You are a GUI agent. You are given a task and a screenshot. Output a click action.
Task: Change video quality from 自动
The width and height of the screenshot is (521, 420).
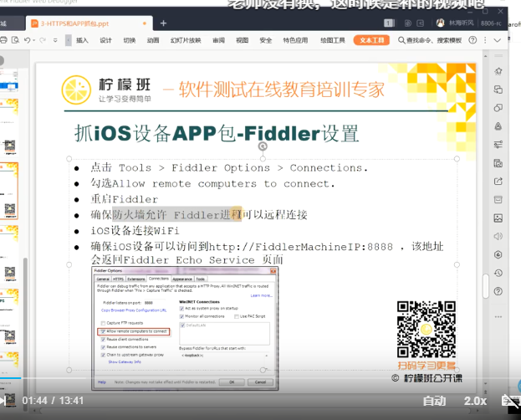pos(434,401)
